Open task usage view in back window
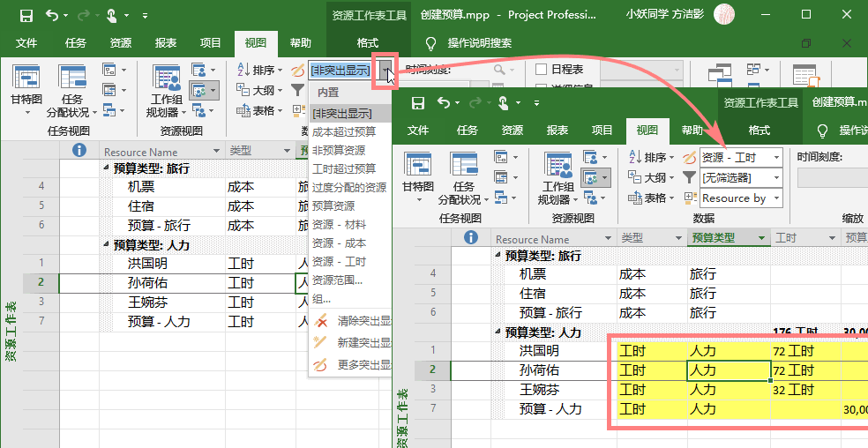This screenshot has width=868, height=448. click(72, 91)
